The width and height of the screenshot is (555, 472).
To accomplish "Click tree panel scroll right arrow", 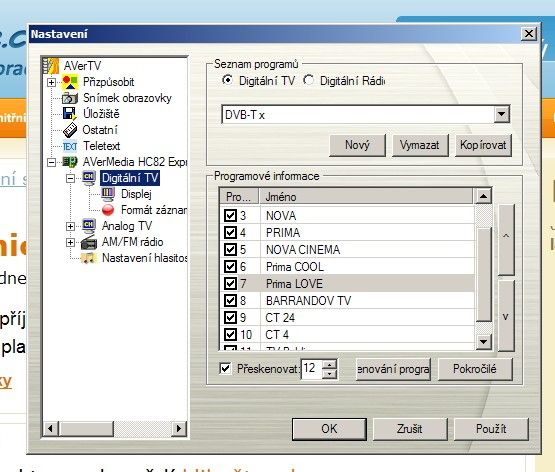I will [x=179, y=428].
